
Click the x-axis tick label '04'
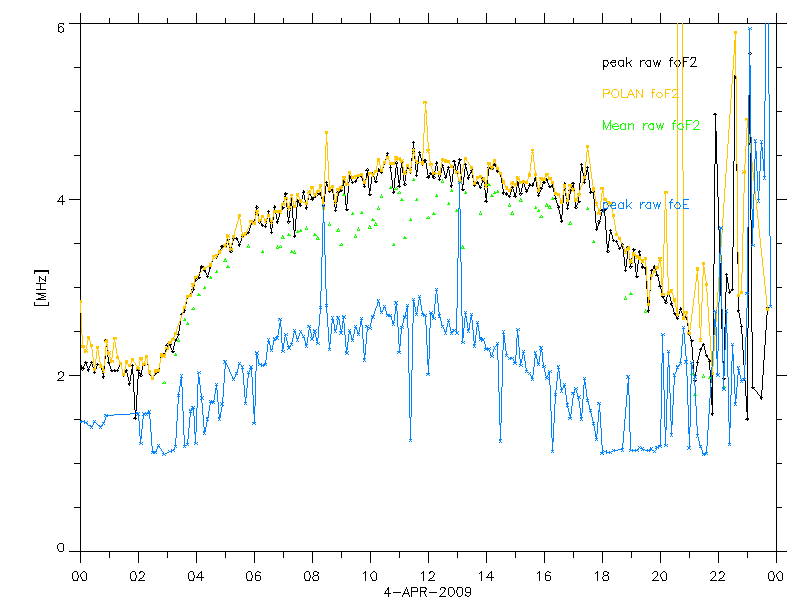coord(196,577)
